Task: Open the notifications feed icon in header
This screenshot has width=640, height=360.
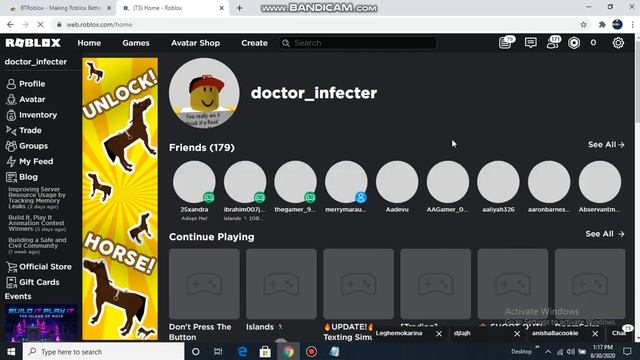Action: pyautogui.click(x=506, y=42)
